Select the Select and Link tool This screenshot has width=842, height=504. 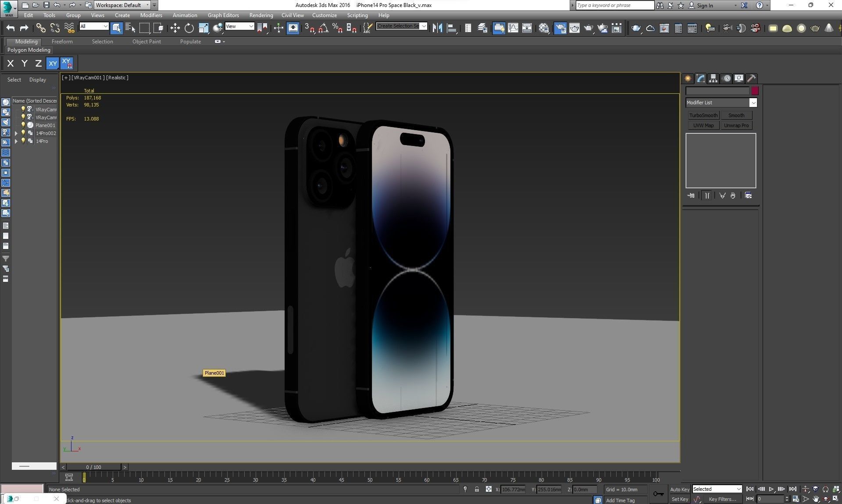tap(40, 28)
